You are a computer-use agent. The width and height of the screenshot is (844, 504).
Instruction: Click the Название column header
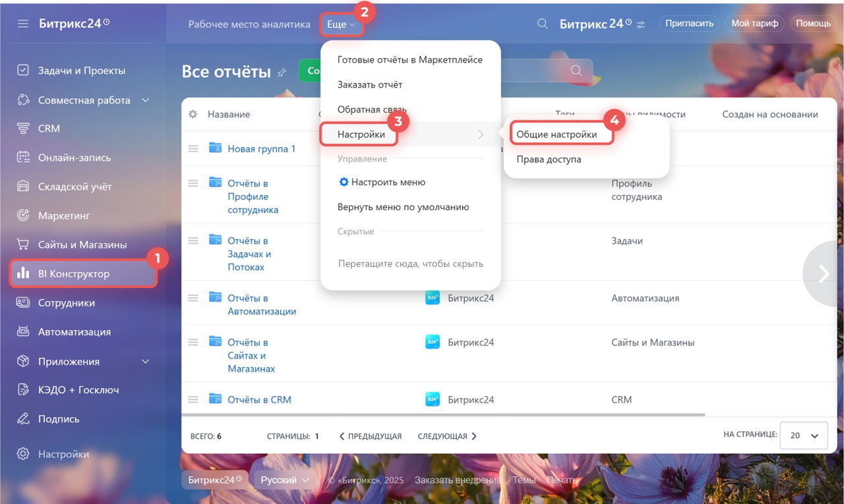point(229,114)
